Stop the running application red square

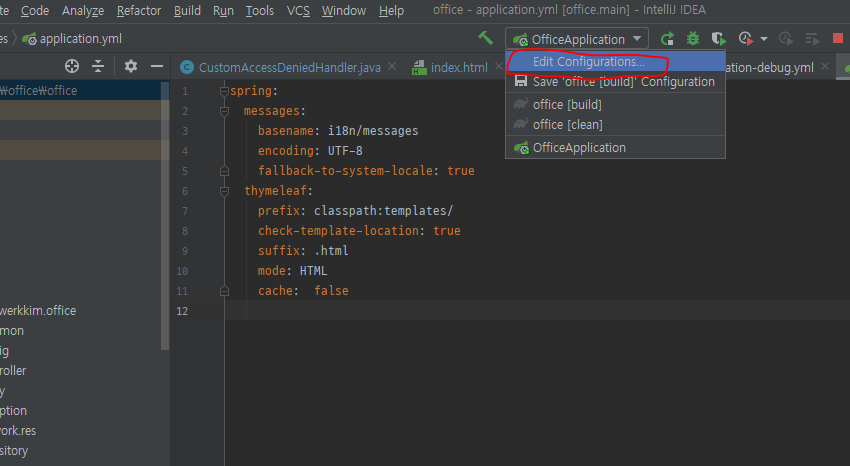click(x=838, y=38)
